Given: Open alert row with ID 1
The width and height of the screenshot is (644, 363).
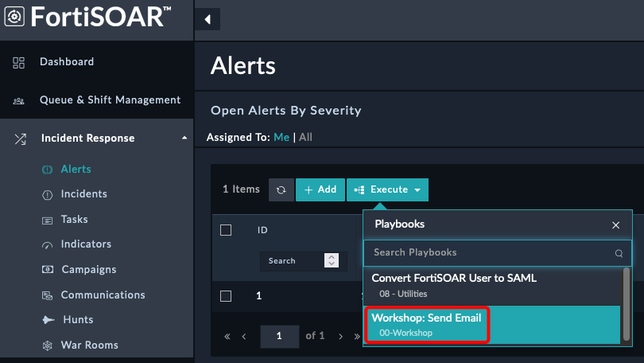Looking at the screenshot, I should 258,296.
